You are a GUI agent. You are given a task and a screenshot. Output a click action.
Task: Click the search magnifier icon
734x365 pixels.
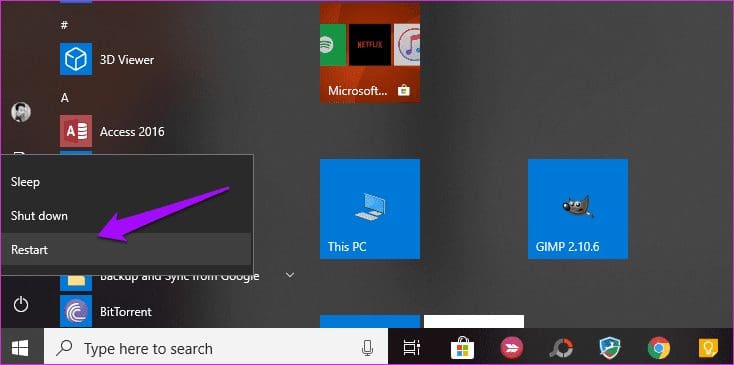tap(64, 348)
